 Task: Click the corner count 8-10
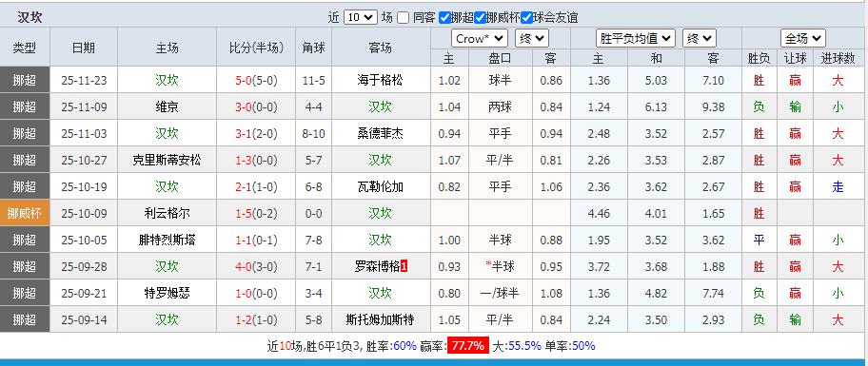[313, 133]
